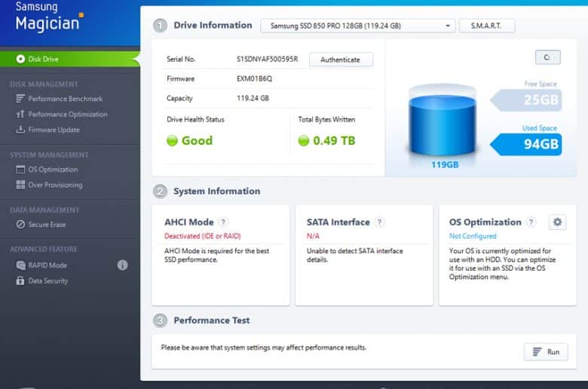
Task: Click the Performance Optimization arrow icon
Action: [x=20, y=114]
